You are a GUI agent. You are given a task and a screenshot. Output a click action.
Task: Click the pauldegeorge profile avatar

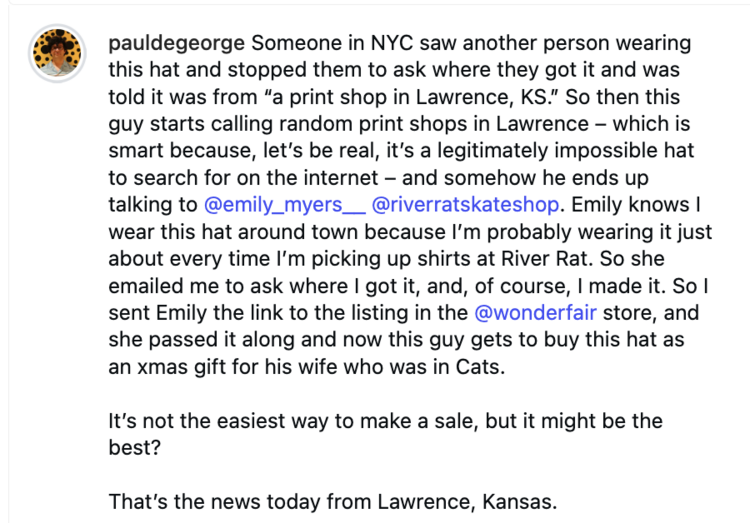[53, 52]
